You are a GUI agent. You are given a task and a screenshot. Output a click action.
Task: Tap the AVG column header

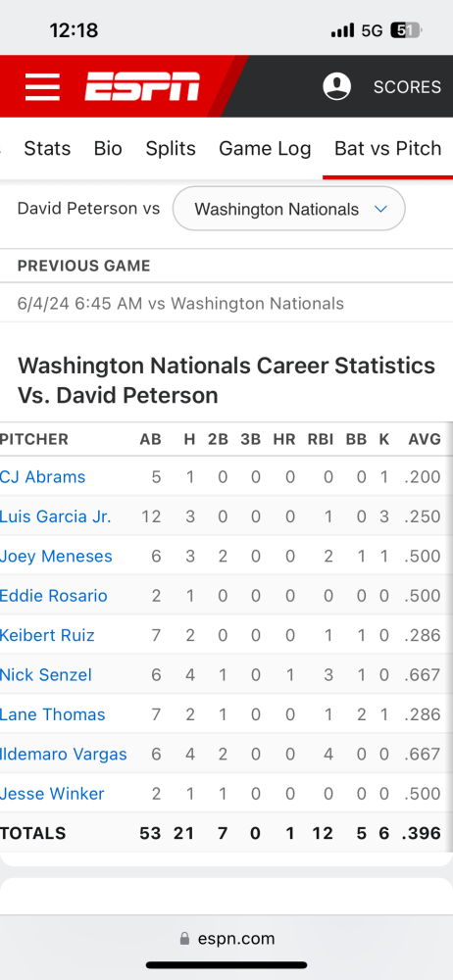point(425,439)
